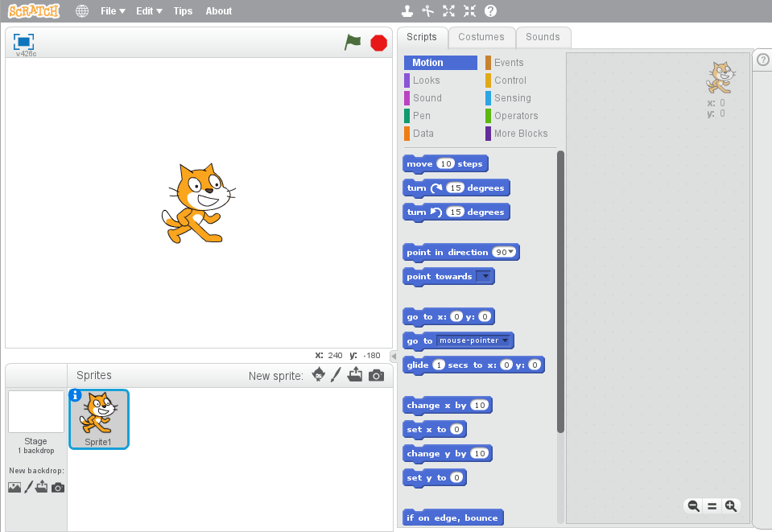Choose sprite from library icon
Screen dimensions: 772x532
click(x=319, y=375)
